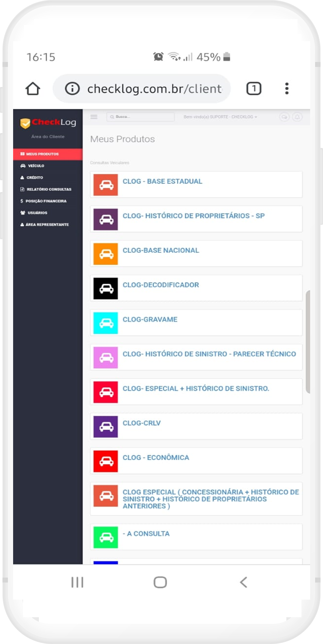
Task: Open CLOG-BASE NACIONAL link
Action: coord(161,250)
